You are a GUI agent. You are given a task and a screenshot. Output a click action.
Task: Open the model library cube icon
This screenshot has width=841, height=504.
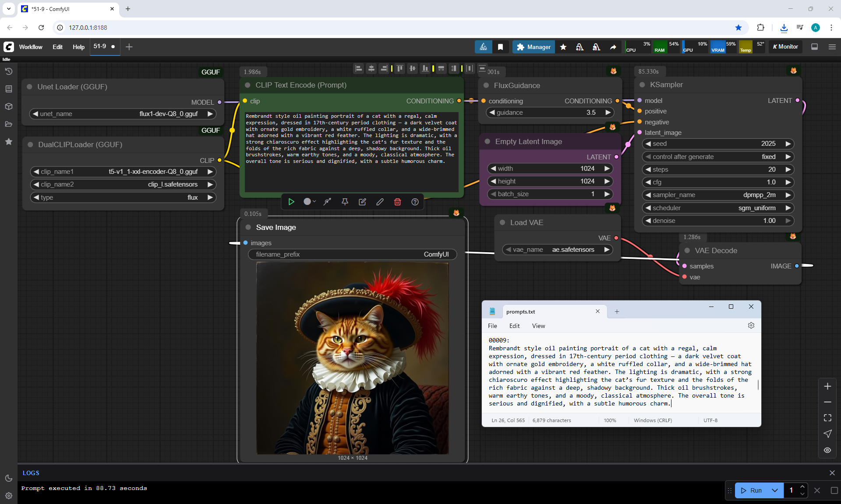[8, 106]
